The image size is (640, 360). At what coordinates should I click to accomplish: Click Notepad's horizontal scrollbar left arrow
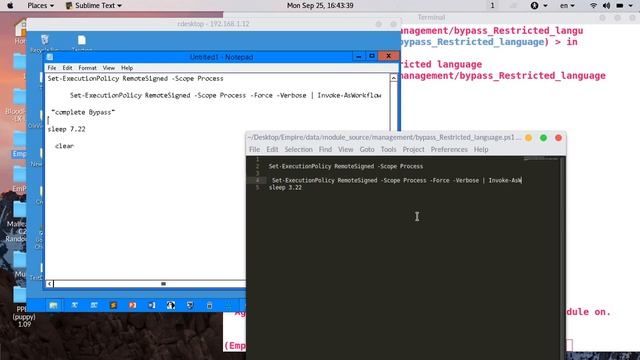[49, 284]
